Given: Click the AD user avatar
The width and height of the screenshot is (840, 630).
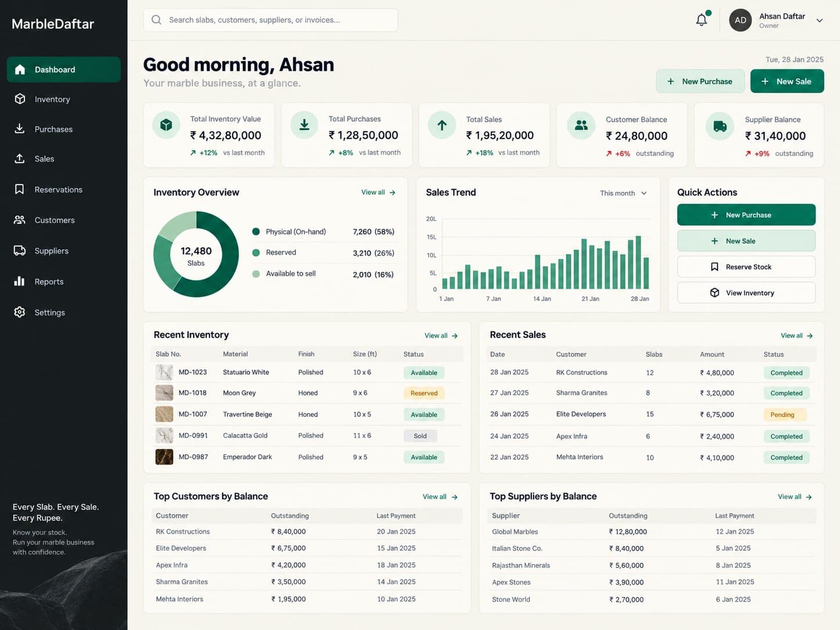Looking at the screenshot, I should (x=740, y=20).
